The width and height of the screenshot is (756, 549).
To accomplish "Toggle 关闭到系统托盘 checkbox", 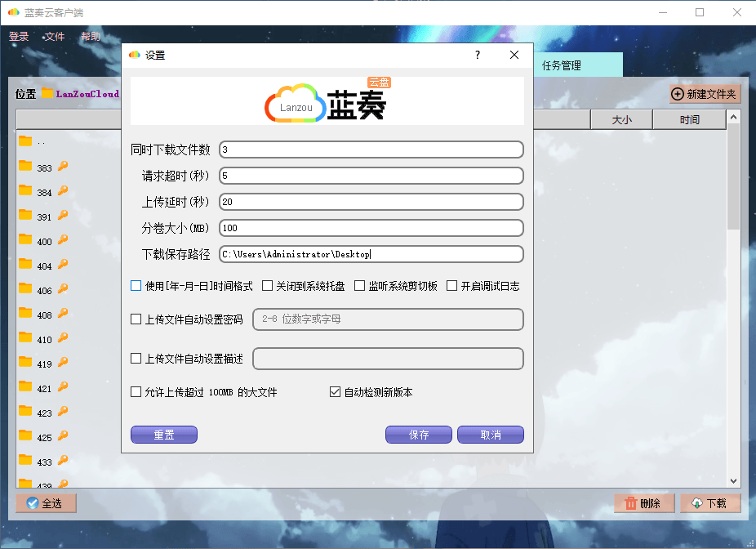I will click(267, 286).
